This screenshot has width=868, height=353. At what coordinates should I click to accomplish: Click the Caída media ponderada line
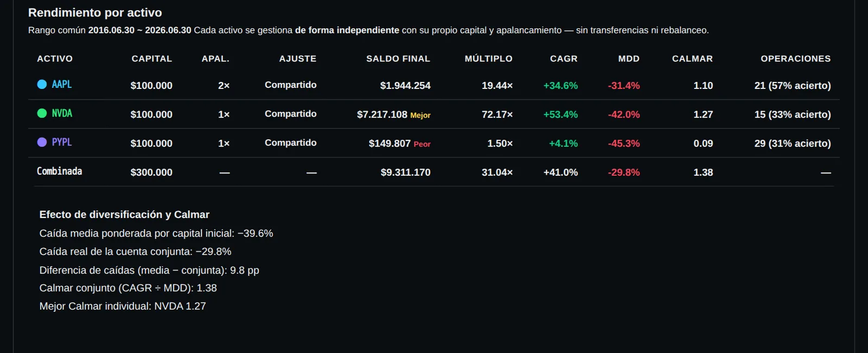(x=156, y=233)
